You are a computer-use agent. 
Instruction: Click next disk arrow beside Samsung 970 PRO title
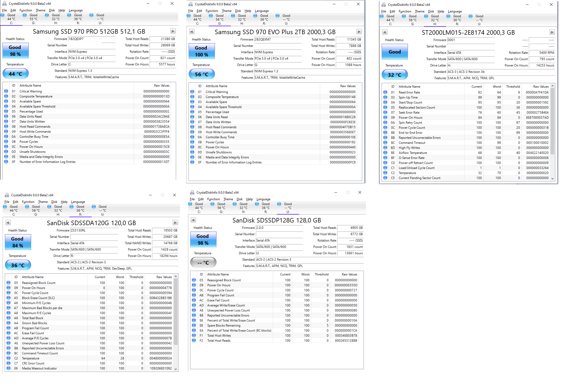click(x=173, y=31)
